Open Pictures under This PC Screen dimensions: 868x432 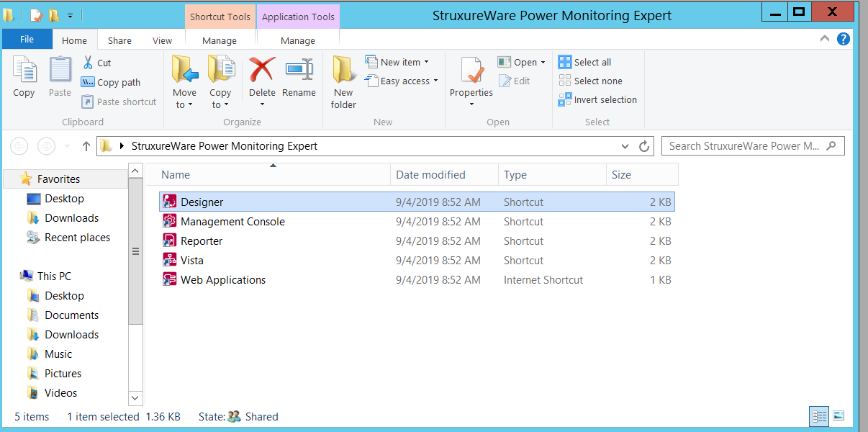pos(63,374)
